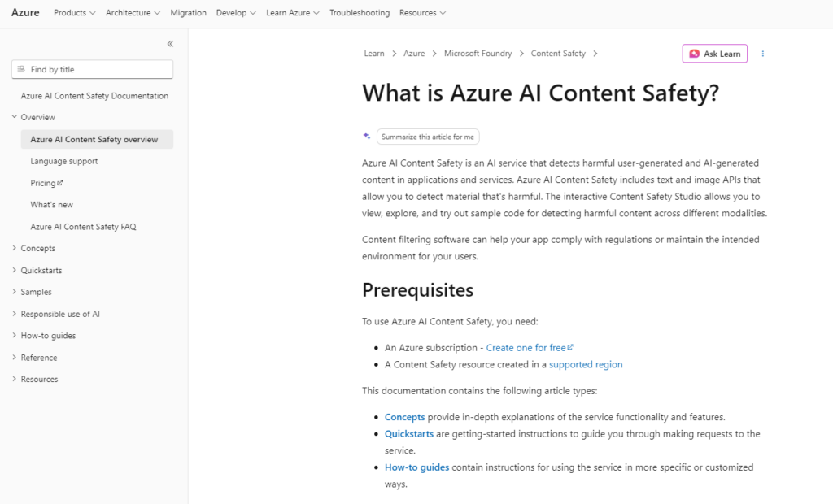Collapse the table of contents sidebar

tap(170, 44)
